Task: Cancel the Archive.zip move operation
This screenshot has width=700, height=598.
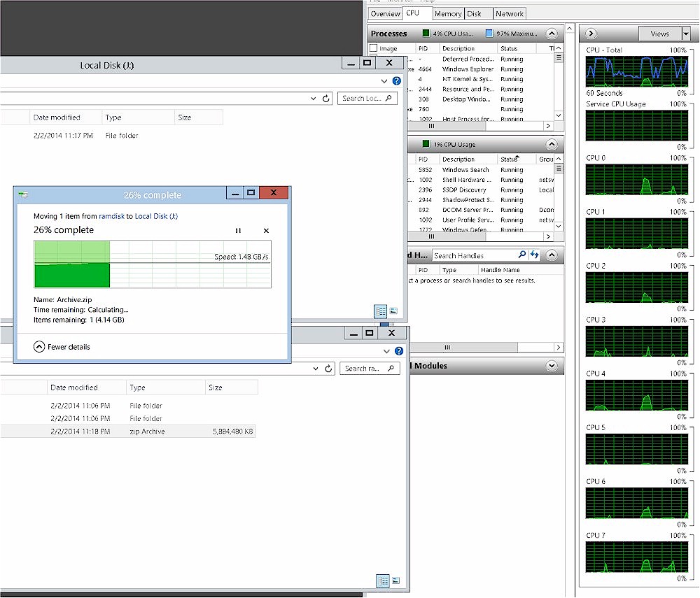Action: (266, 231)
